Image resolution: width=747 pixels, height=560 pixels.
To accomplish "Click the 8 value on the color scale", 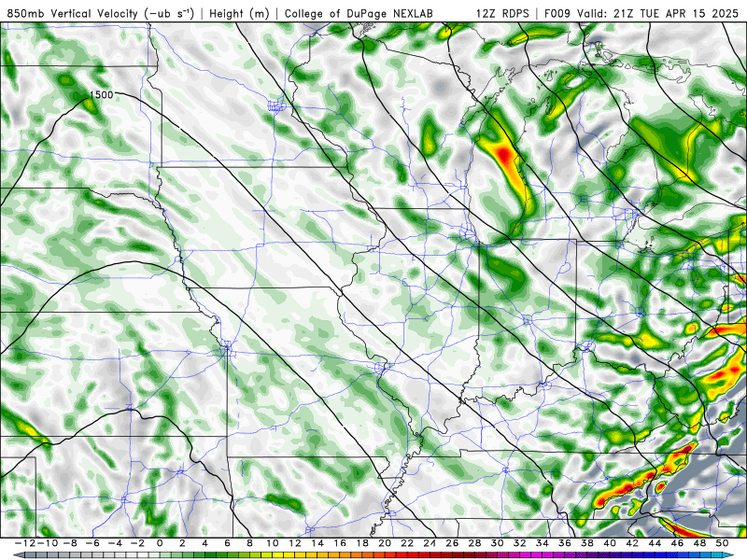I will click(x=249, y=543).
